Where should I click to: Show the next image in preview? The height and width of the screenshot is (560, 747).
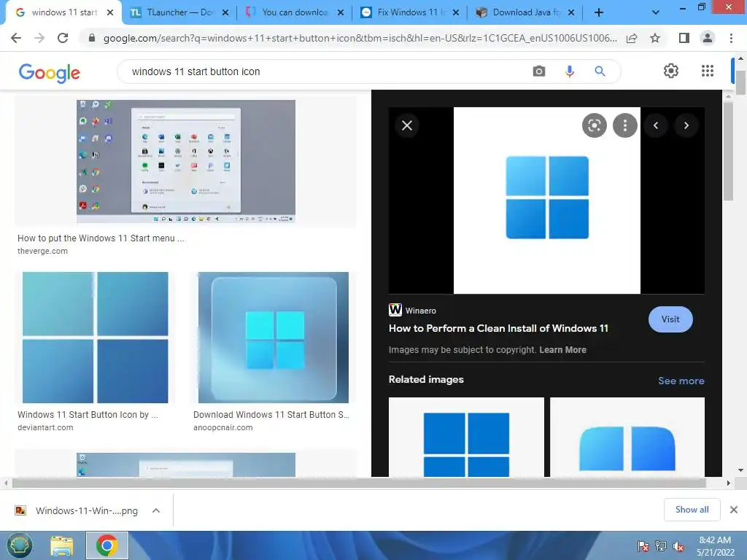tap(686, 125)
